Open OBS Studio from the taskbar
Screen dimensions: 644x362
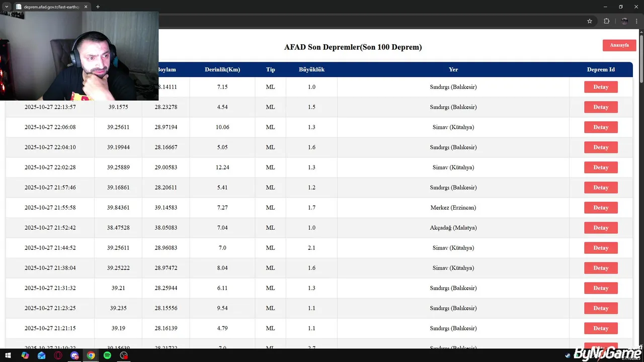(124, 355)
